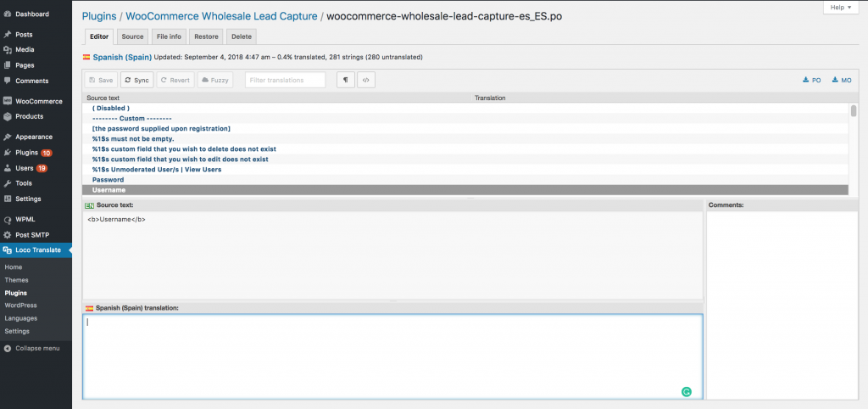Open the WPML menu
The width and height of the screenshot is (868, 409).
(x=25, y=219)
